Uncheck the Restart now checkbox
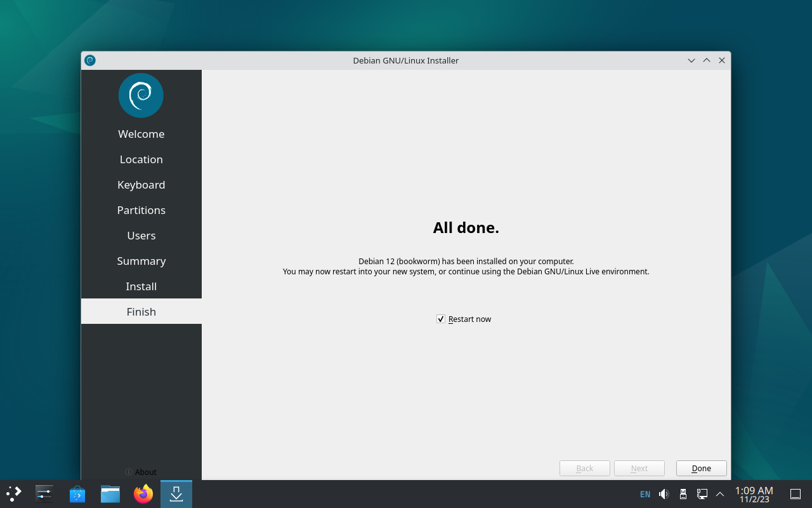The width and height of the screenshot is (812, 508). [441, 319]
